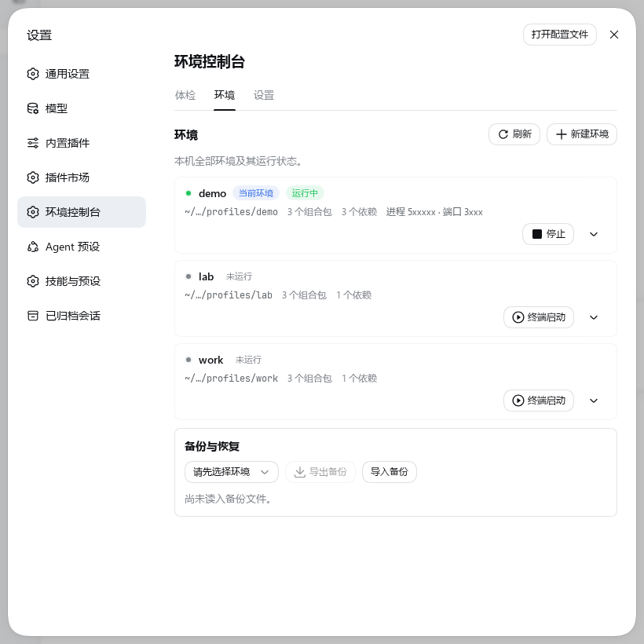Click the 打开配置文件 button
This screenshot has width=644, height=644.
pyautogui.click(x=559, y=35)
